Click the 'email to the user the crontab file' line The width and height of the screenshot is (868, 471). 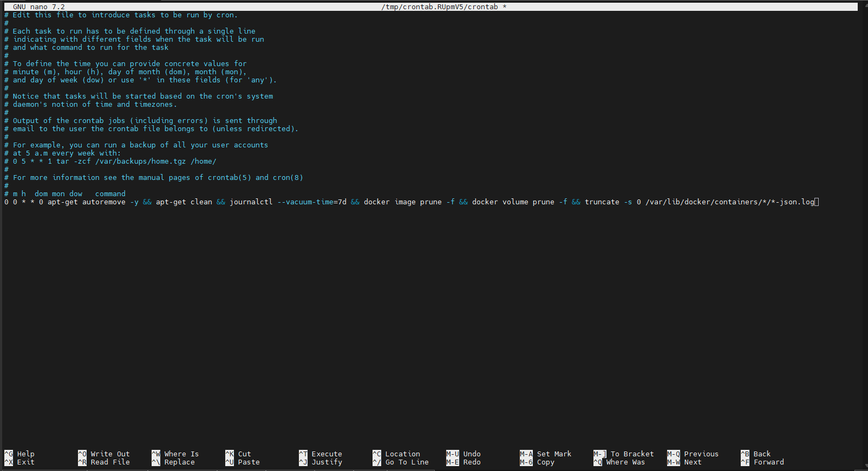tap(152, 129)
